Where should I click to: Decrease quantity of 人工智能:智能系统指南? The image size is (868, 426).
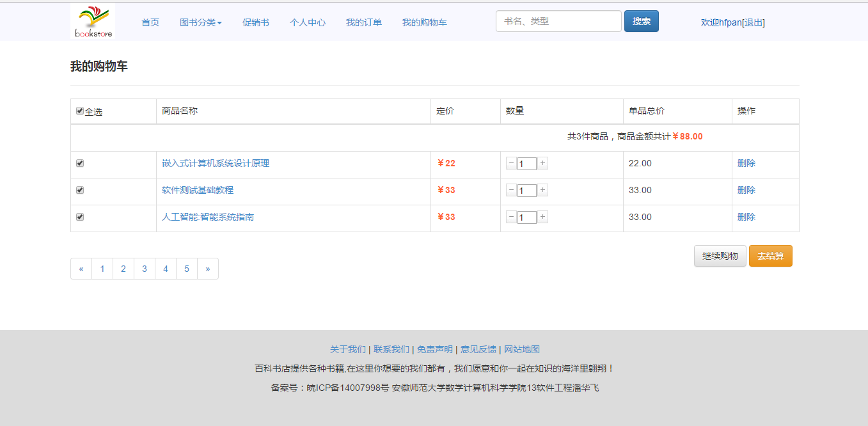(511, 217)
